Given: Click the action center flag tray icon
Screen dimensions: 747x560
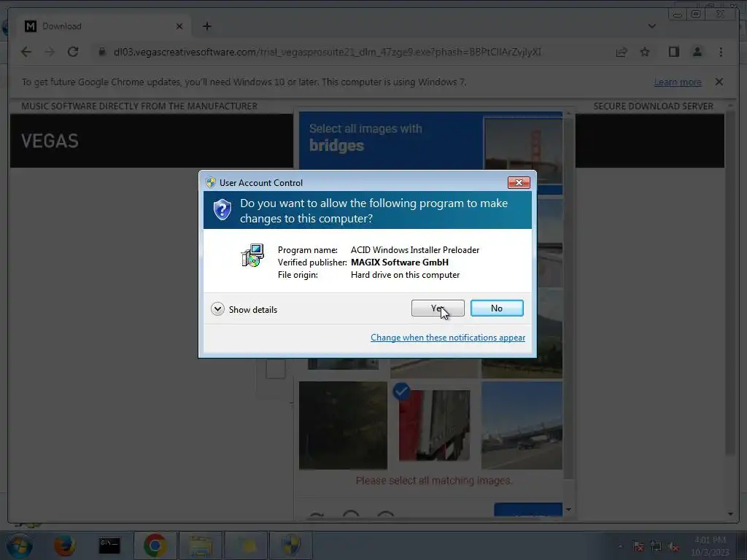Looking at the screenshot, I should [x=638, y=547].
